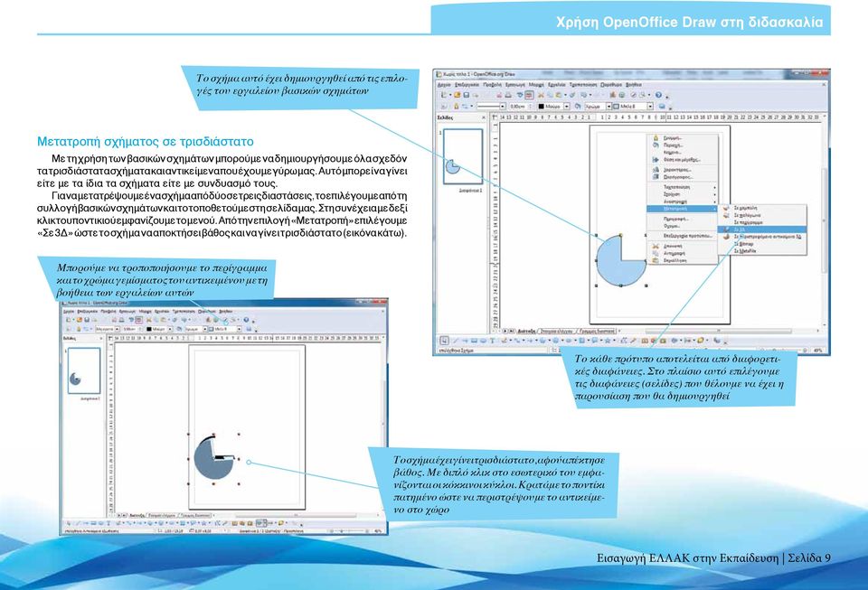
Task: Click Θέση και μέγεθος context menu entry
Action: (x=682, y=159)
